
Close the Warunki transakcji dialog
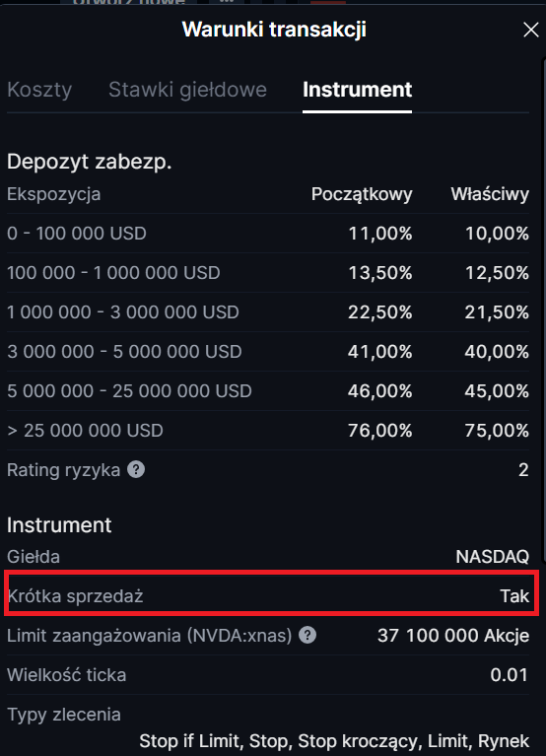530,30
